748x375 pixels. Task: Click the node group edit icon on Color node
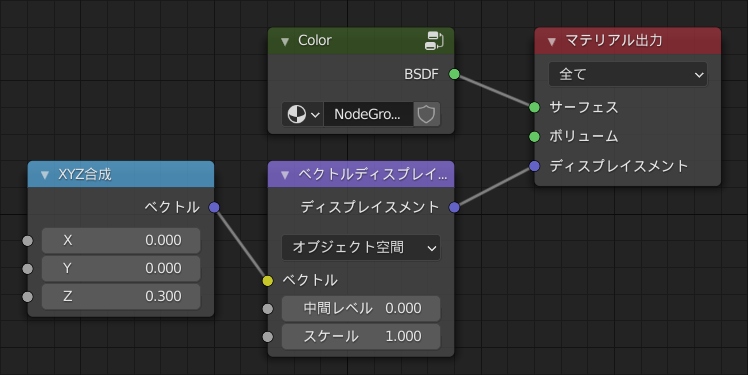[434, 41]
